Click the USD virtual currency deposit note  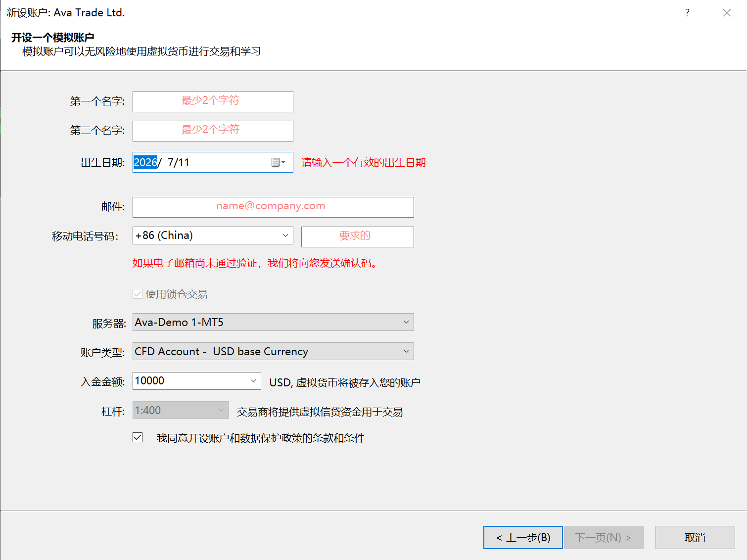(x=345, y=382)
